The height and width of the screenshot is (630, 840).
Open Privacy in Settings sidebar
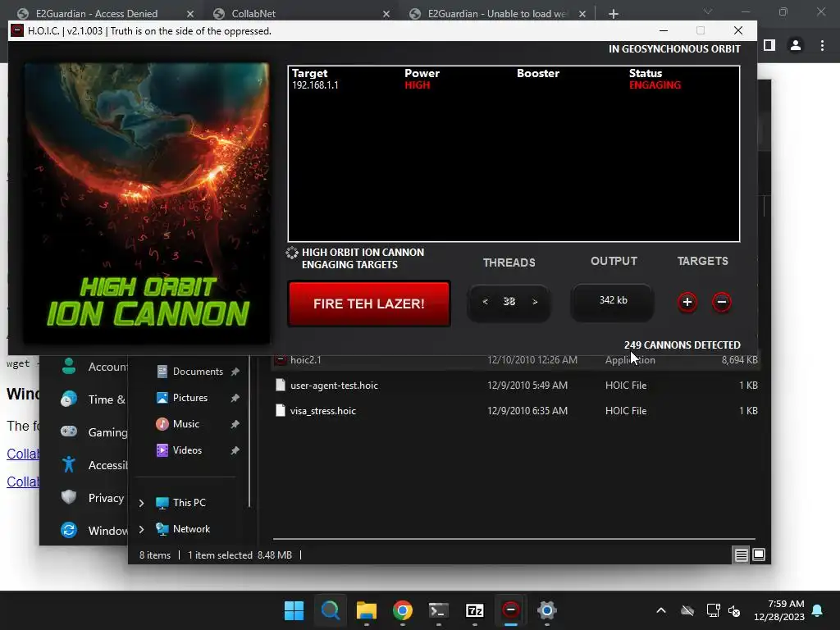click(94, 498)
